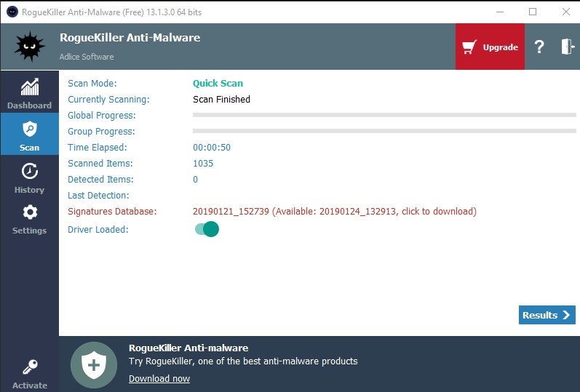
Task: Click the detected items value 0
Action: click(x=195, y=180)
